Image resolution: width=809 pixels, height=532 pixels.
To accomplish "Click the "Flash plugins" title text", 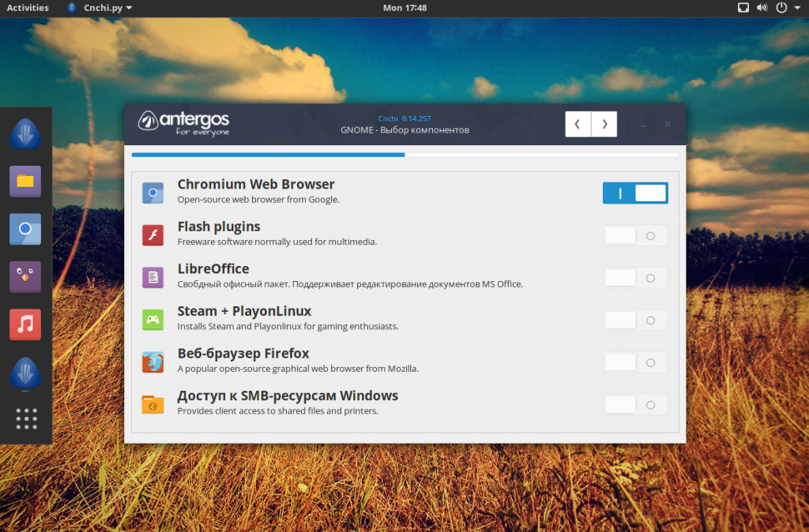I will point(219,227).
